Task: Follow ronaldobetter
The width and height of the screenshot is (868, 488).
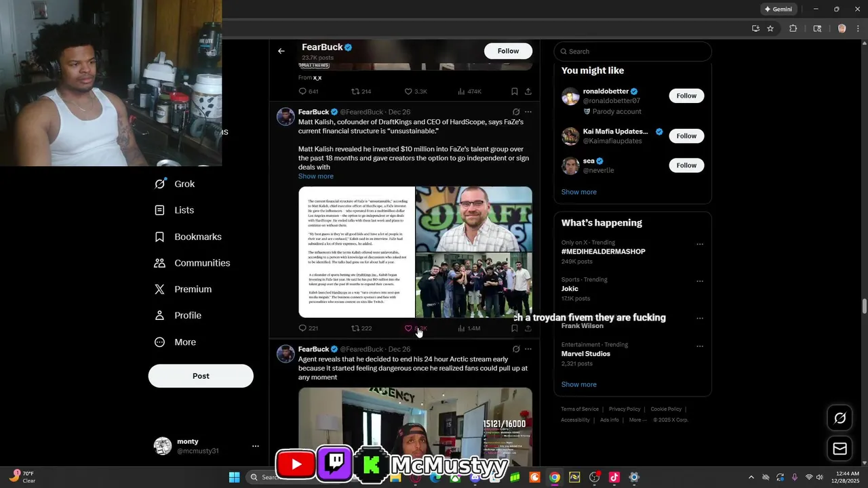Action: 686,96
